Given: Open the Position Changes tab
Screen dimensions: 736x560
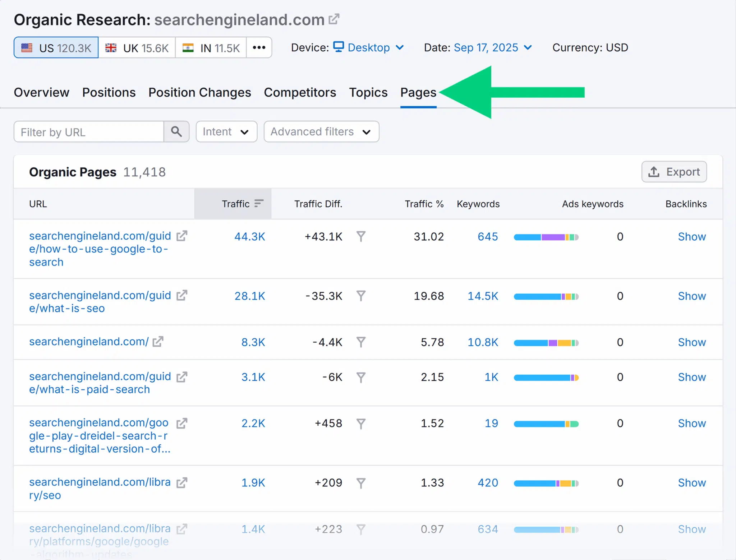Looking at the screenshot, I should pos(200,92).
